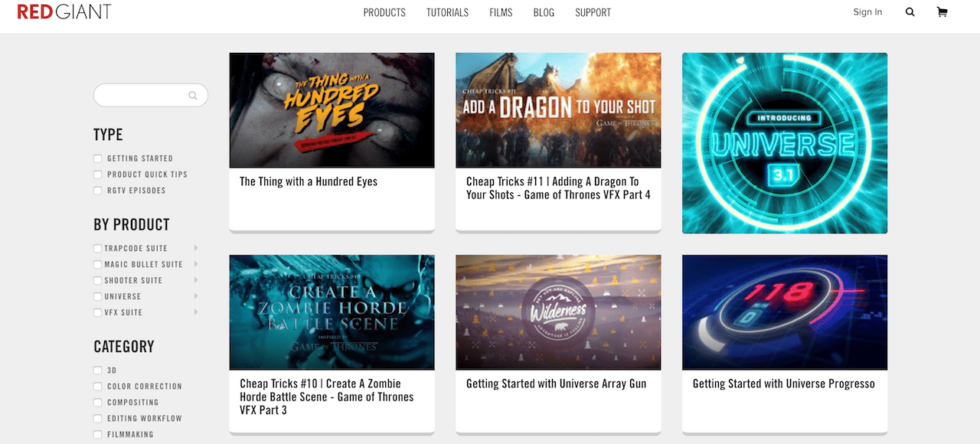Open the Support menu
Viewport: 980px width, 444px height.
tap(593, 12)
